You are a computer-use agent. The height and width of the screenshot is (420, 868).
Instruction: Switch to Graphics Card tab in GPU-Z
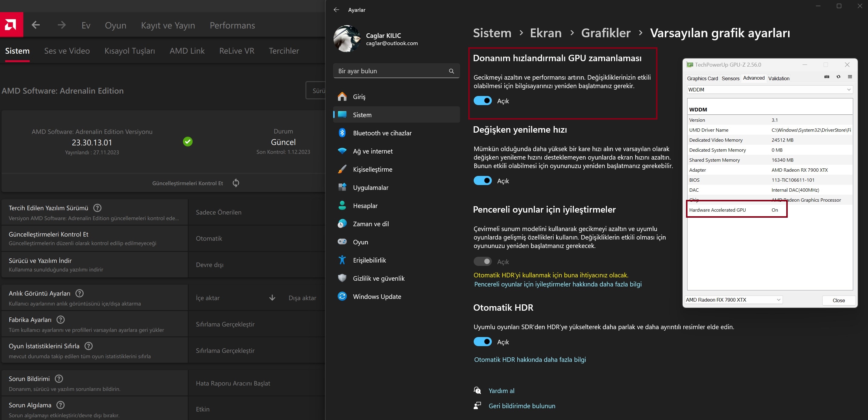[x=702, y=78]
